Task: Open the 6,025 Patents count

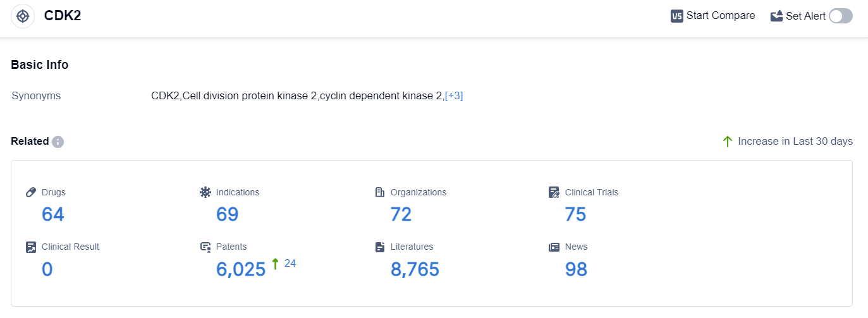Action: [241, 270]
